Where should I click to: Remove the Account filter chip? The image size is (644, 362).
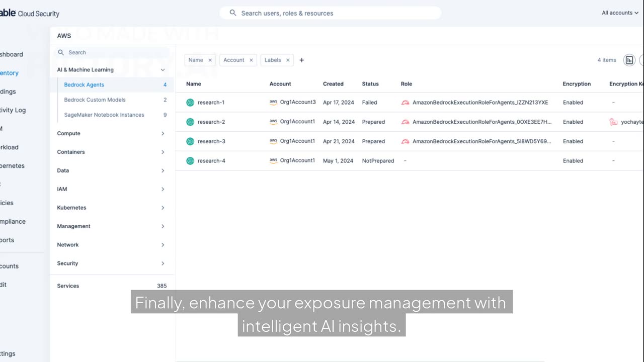click(x=251, y=60)
